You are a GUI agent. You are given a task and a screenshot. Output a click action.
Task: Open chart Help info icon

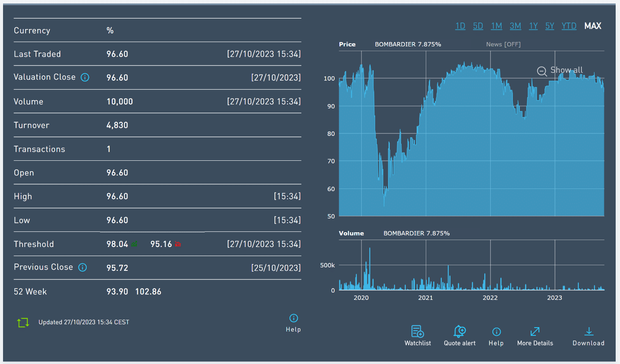coord(496,331)
